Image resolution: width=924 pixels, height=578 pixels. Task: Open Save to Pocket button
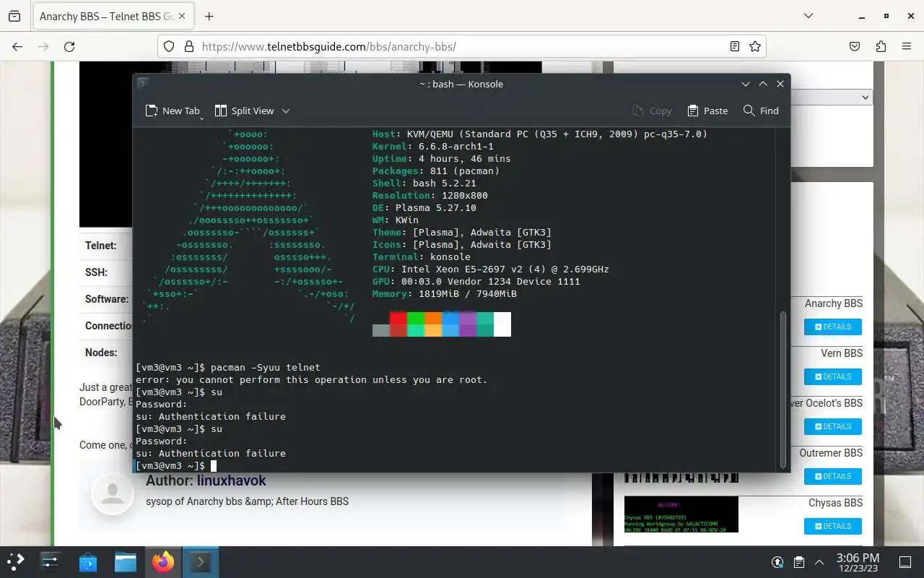point(855,46)
